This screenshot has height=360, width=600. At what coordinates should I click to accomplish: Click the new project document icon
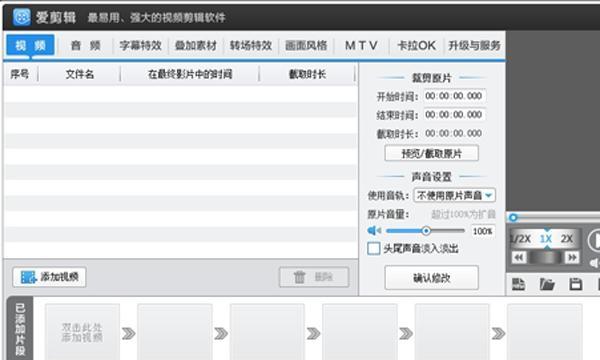pos(518,284)
